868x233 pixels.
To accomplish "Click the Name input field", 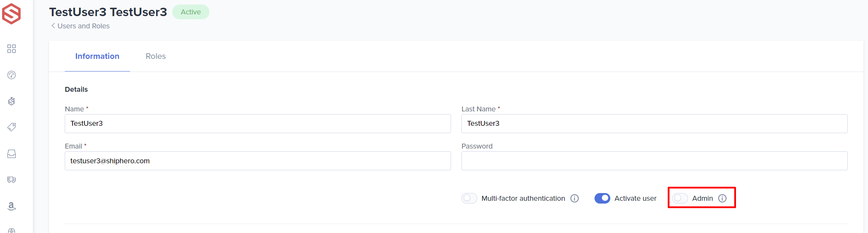I will coord(258,124).
